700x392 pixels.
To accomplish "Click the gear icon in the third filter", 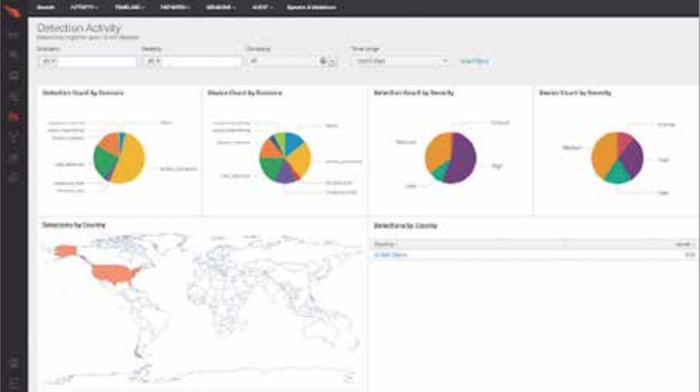I will tap(323, 61).
